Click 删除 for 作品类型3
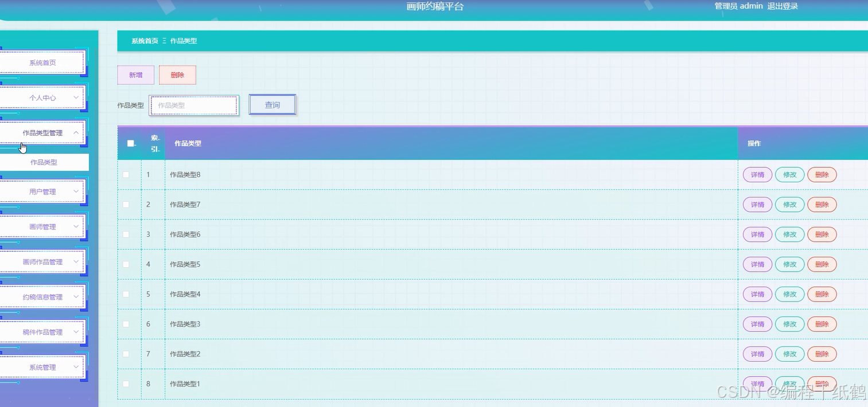868x407 pixels. [822, 324]
